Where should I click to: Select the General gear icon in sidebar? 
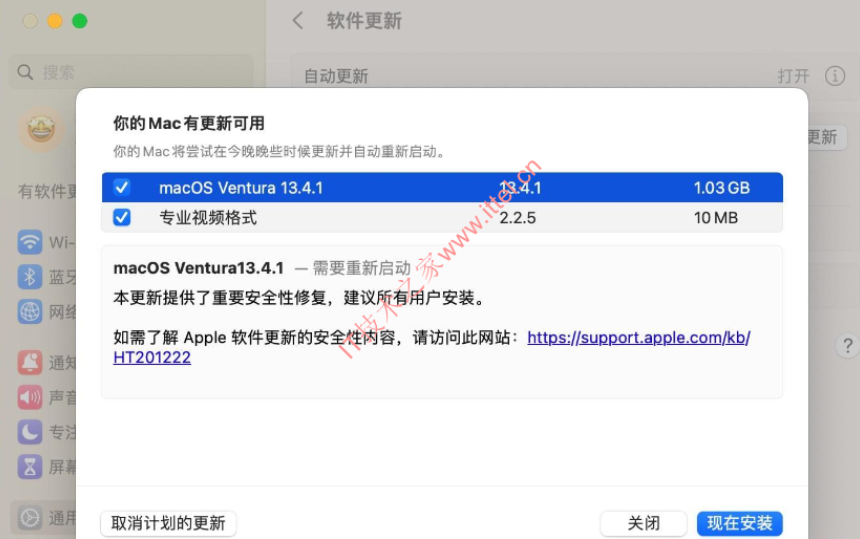point(30,518)
